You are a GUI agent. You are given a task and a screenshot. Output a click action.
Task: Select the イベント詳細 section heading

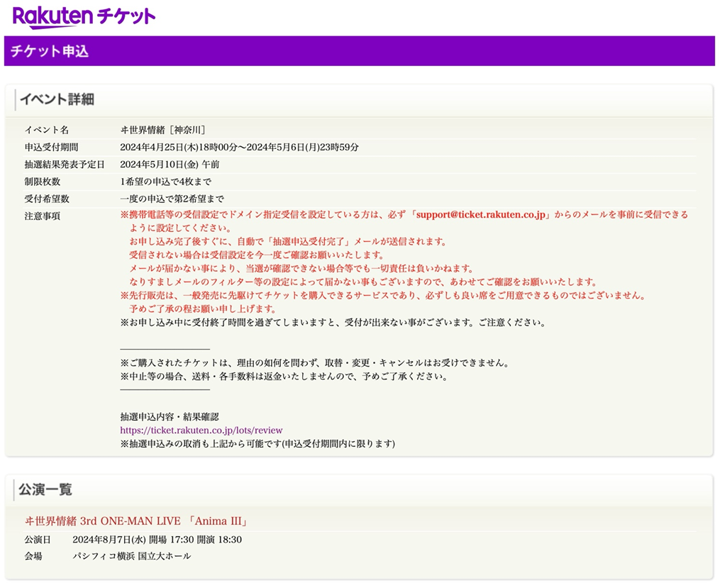pyautogui.click(x=57, y=99)
